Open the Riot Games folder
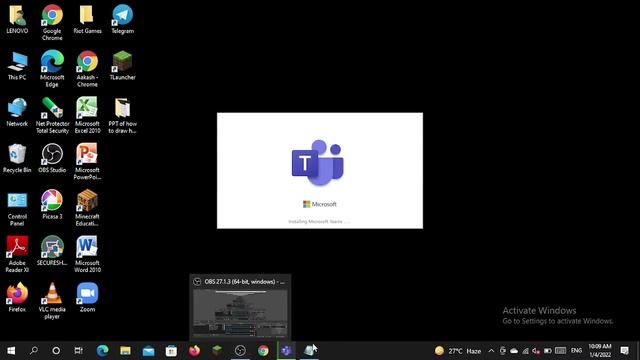 [87, 19]
